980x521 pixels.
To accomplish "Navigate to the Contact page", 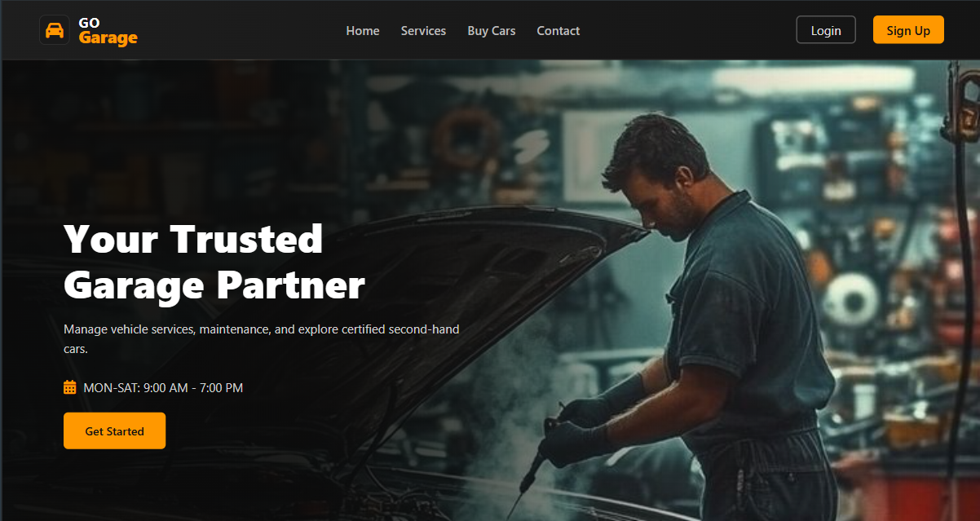I will [x=558, y=31].
